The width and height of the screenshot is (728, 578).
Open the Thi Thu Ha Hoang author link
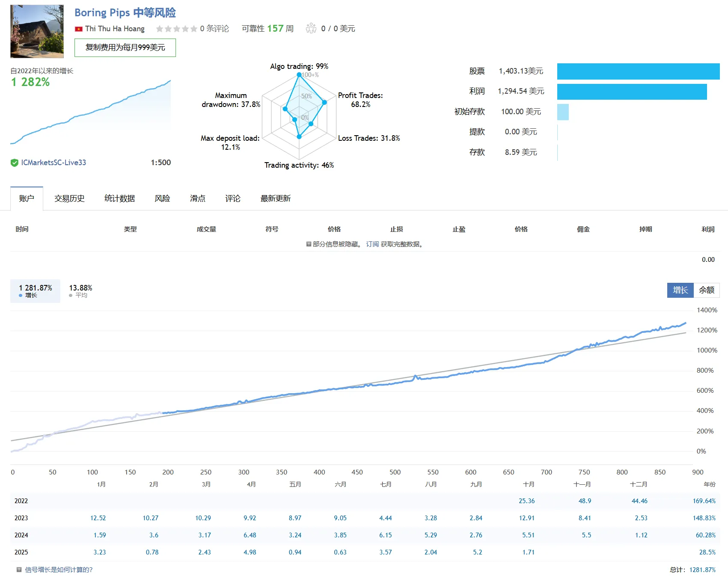coord(115,29)
